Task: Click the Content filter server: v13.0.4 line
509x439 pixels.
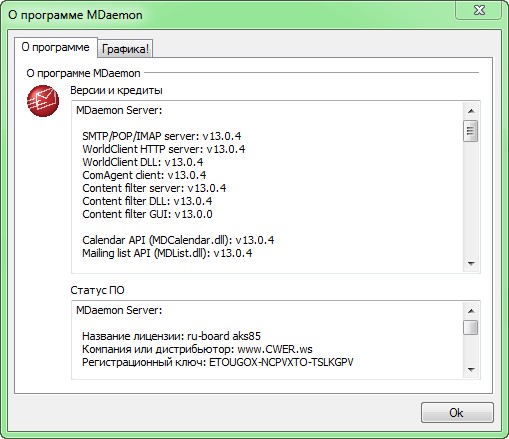Action: point(154,188)
